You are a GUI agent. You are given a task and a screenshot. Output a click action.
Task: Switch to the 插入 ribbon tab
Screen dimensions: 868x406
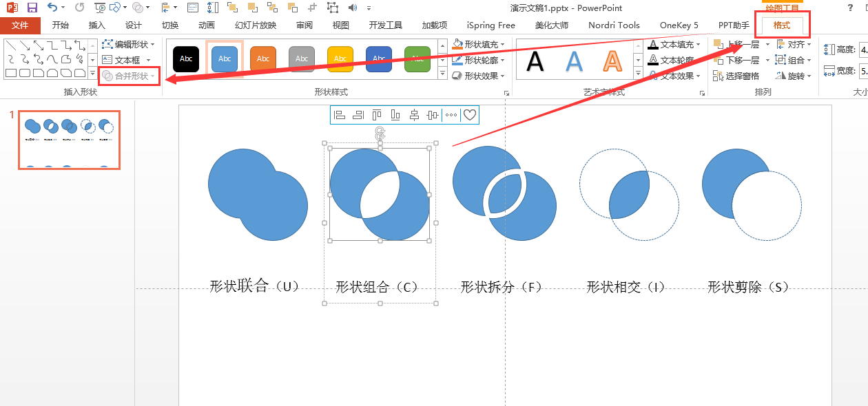click(97, 25)
